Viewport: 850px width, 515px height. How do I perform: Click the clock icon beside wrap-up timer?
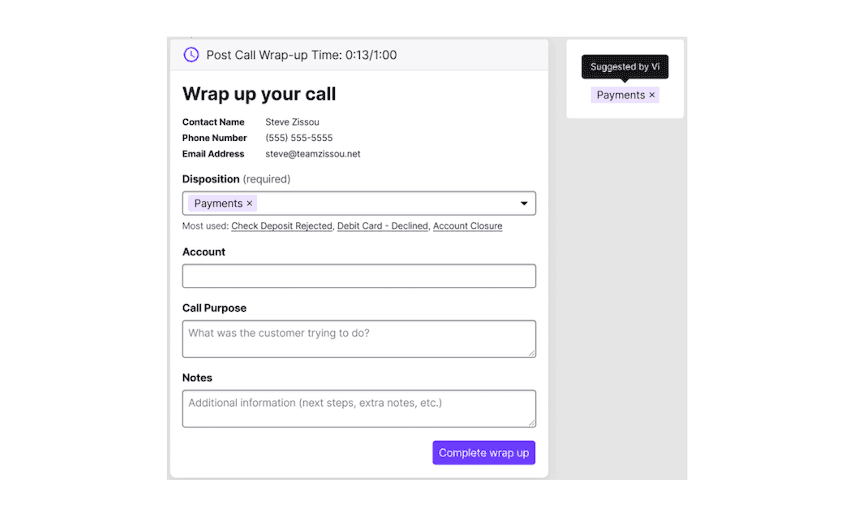tap(191, 55)
